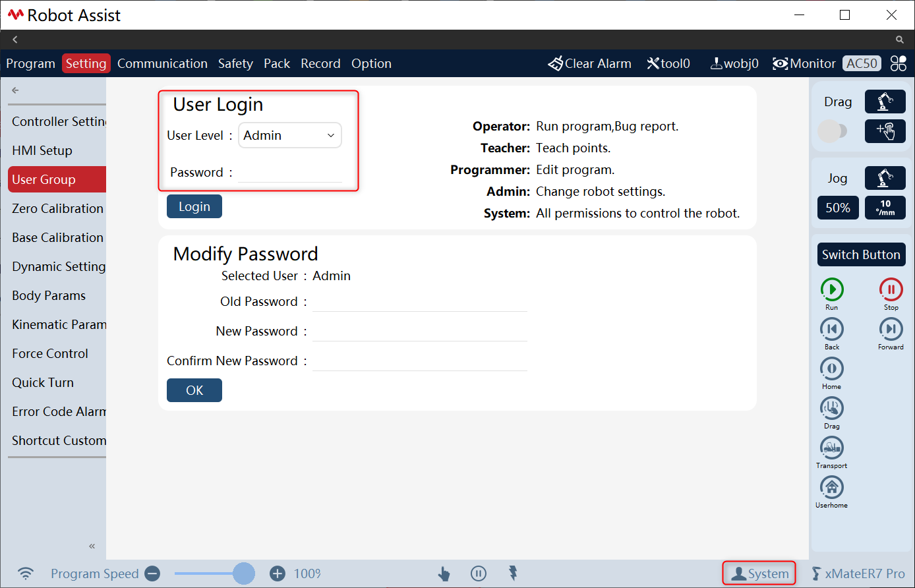Open the Safety menu
This screenshot has width=915, height=588.
[235, 63]
